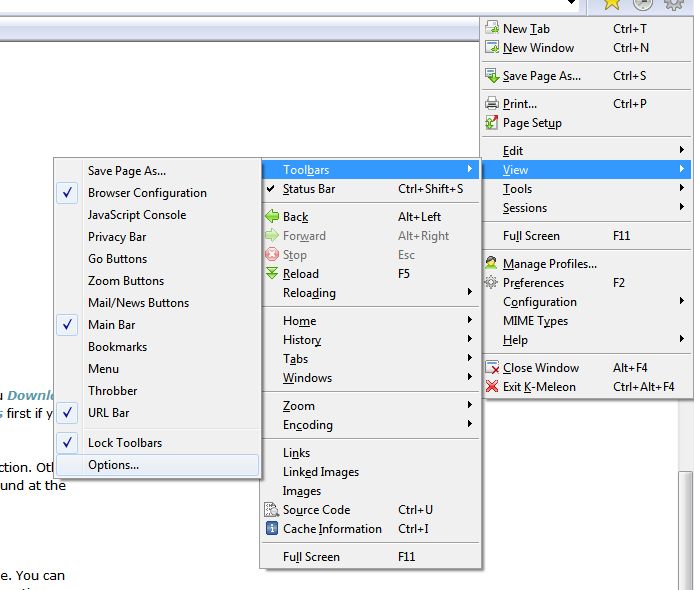The image size is (694, 590).
Task: Open the Tabs submenu
Action: point(370,359)
